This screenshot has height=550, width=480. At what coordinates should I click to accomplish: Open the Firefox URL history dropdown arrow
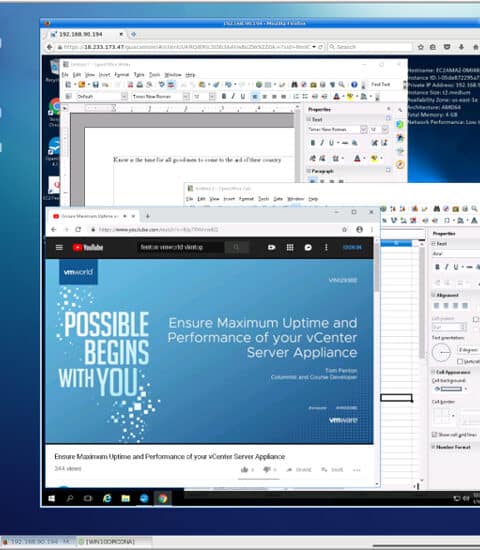click(x=314, y=47)
